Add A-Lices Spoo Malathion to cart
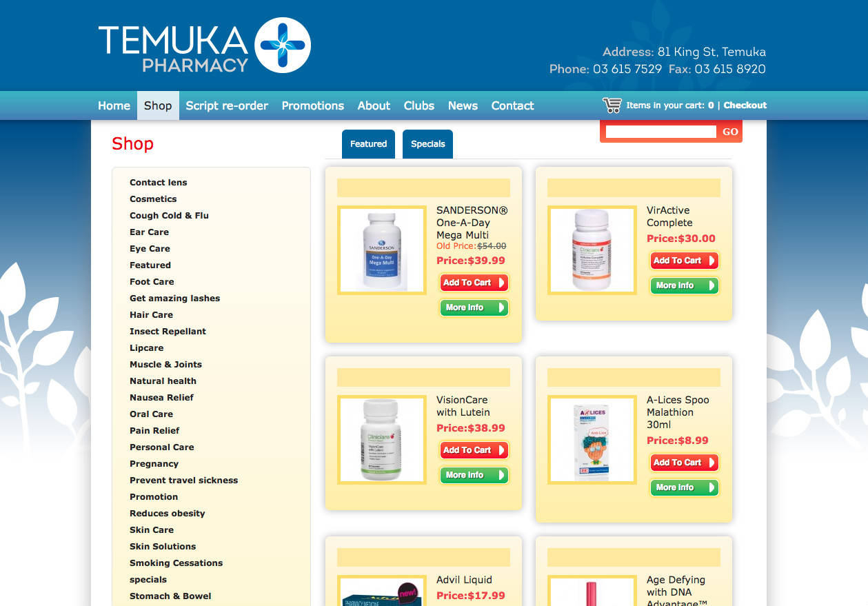The height and width of the screenshot is (606, 868). click(685, 463)
